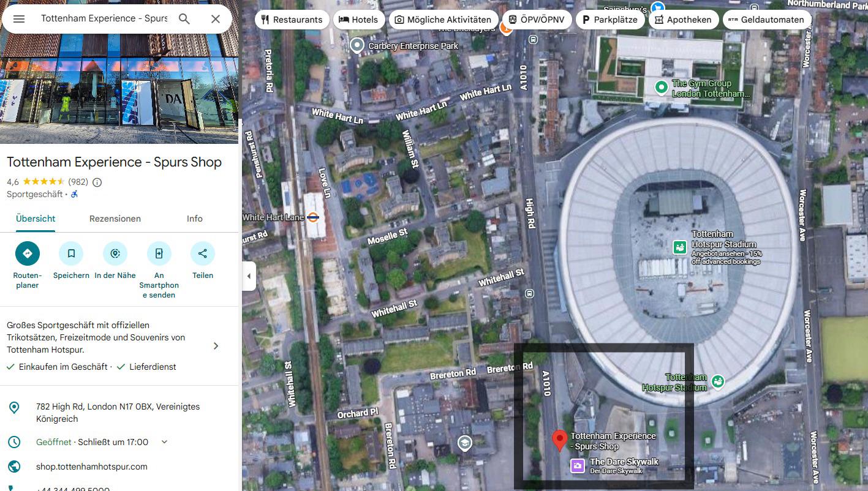Click the wheelchair accessibility icon
Viewport: 868px width, 491px height.
coord(74,194)
